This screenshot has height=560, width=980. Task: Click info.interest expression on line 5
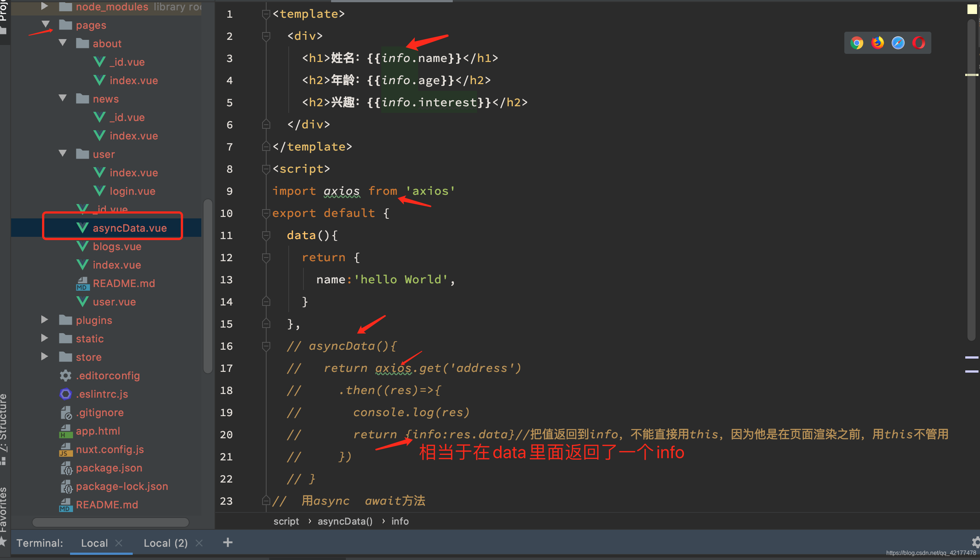pyautogui.click(x=429, y=102)
